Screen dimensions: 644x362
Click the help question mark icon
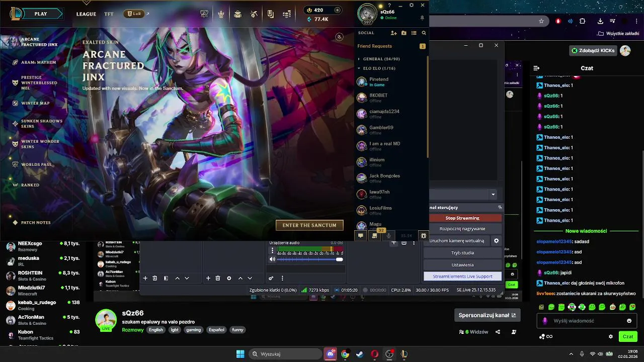tap(389, 6)
